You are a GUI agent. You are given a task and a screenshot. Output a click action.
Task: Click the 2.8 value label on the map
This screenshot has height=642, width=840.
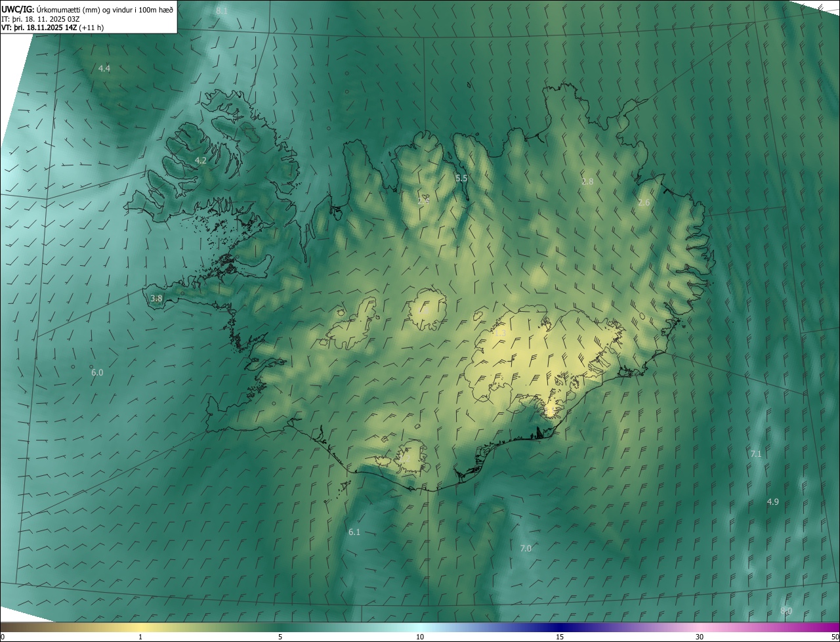pyautogui.click(x=587, y=181)
